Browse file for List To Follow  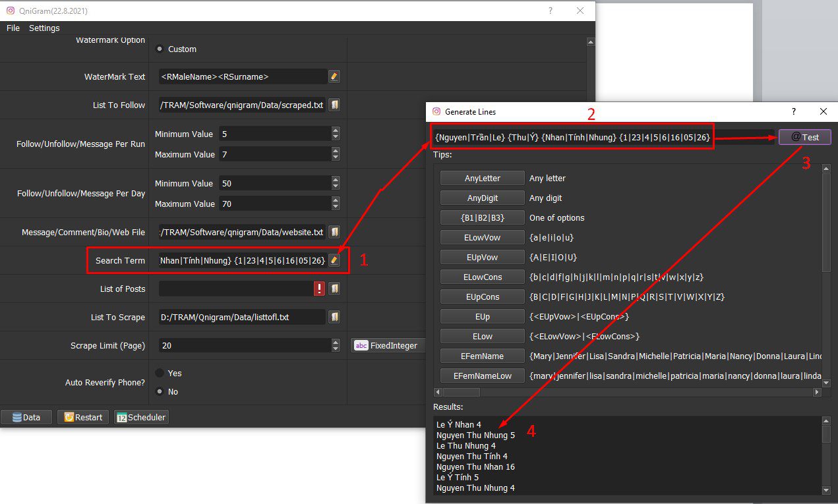[x=334, y=105]
